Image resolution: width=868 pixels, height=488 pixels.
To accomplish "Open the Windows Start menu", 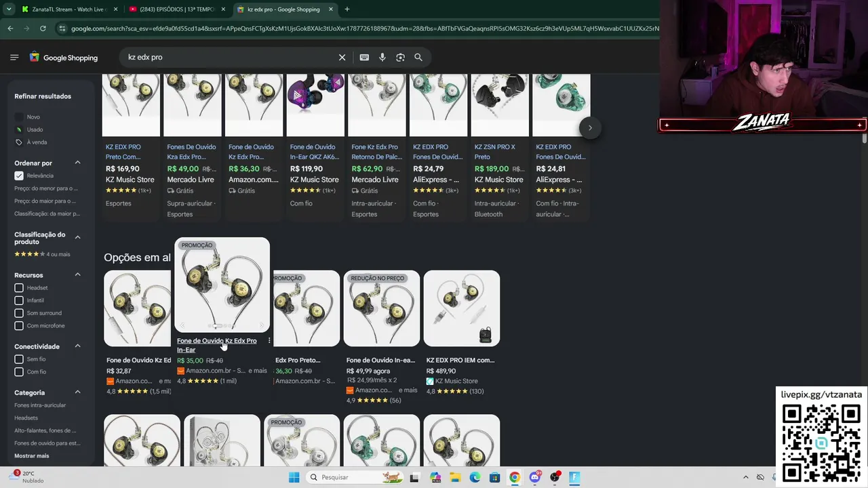I will coord(294,477).
